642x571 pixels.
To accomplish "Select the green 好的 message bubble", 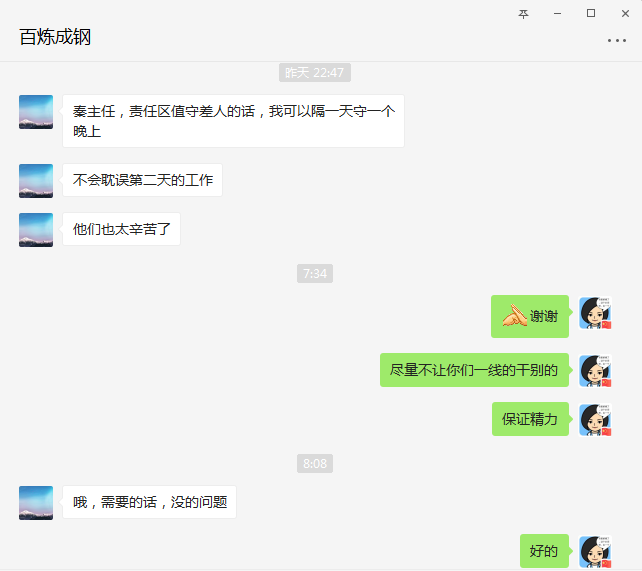I will [544, 551].
